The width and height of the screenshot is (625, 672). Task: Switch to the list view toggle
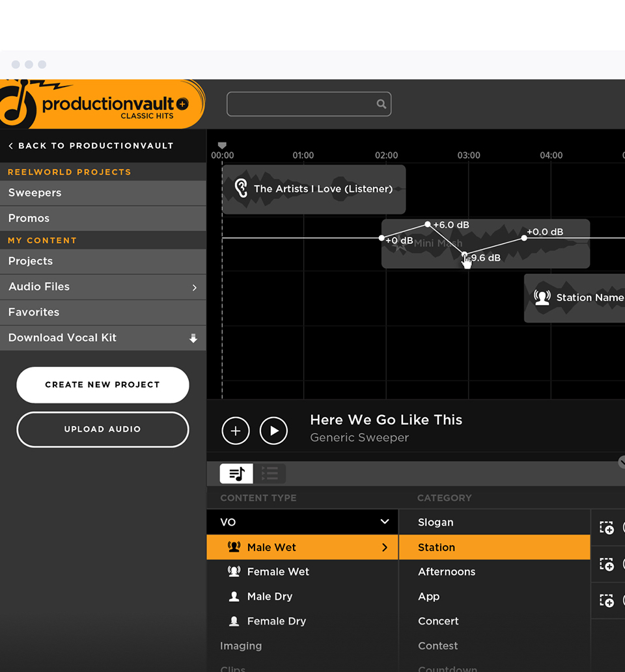click(x=270, y=474)
